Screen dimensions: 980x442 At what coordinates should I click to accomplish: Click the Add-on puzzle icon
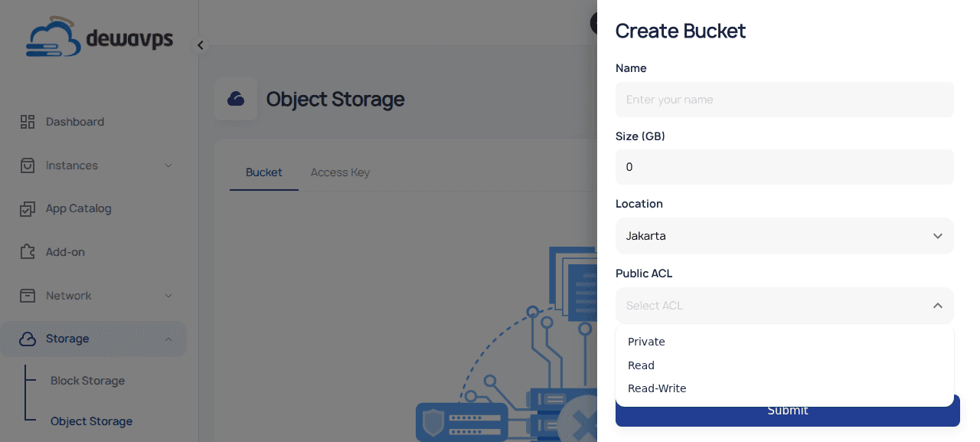point(28,252)
